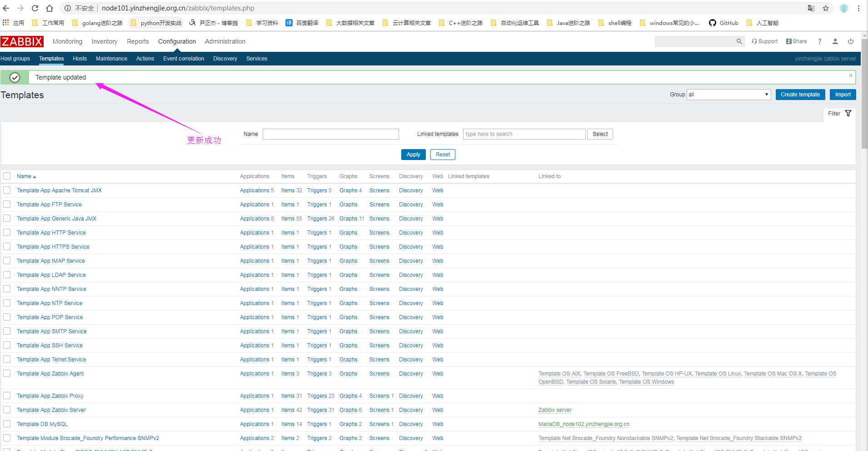Click the browser back arrow
Screen dimensions: 868x451
(6, 8)
